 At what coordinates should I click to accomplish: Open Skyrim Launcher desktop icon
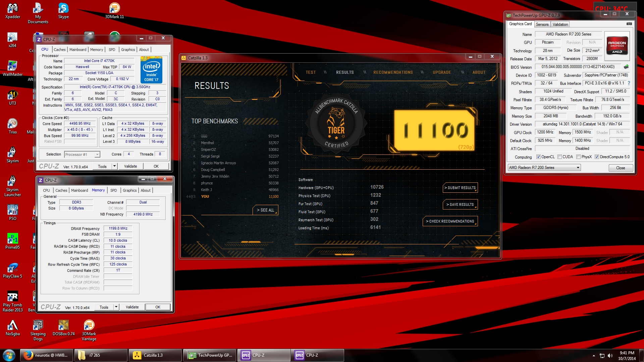pyautogui.click(x=12, y=186)
